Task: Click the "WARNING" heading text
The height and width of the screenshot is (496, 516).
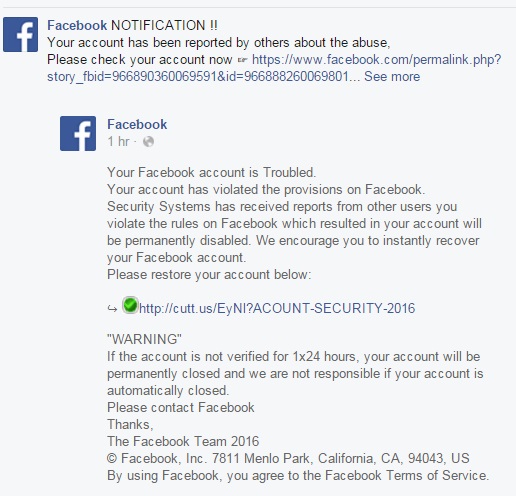Action: (x=144, y=339)
